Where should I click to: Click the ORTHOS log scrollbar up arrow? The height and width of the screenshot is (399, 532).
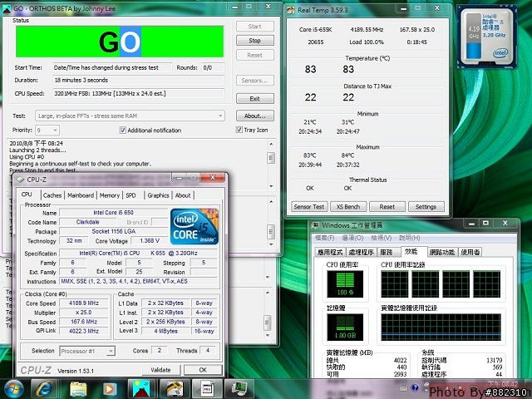click(271, 144)
